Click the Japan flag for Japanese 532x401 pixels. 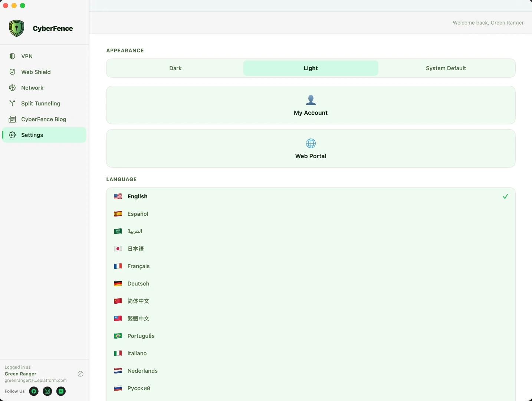pos(118,249)
